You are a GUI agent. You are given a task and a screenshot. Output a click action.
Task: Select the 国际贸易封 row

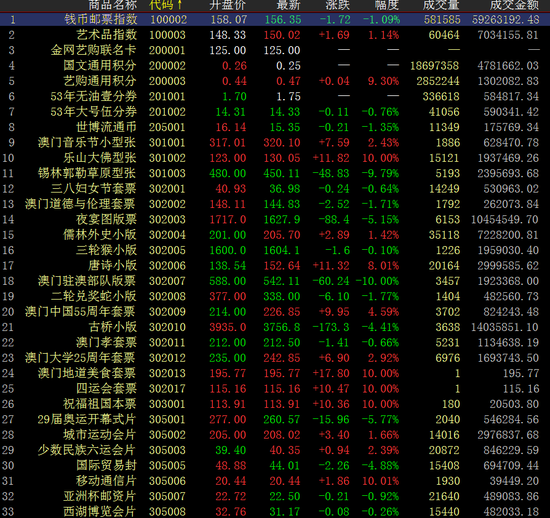(275, 465)
